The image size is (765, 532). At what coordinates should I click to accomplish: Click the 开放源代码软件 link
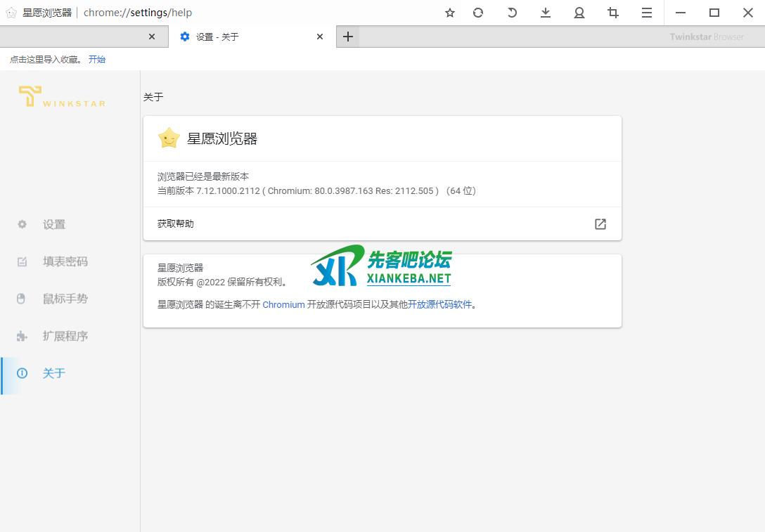439,305
